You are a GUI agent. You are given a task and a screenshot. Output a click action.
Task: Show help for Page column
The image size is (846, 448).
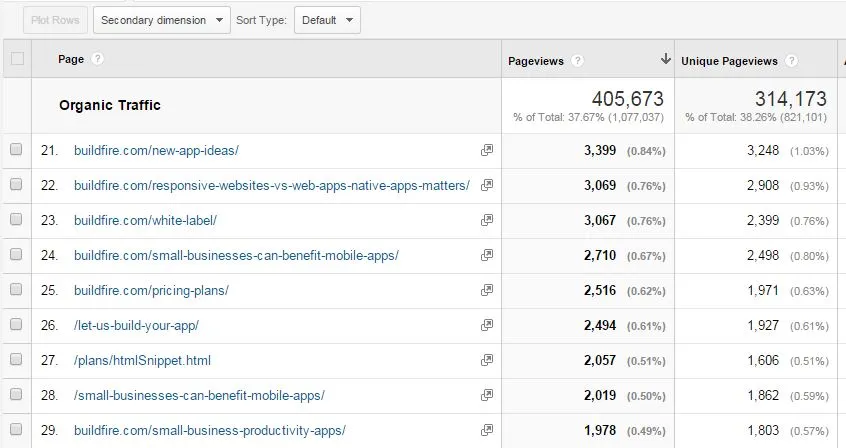[97, 59]
